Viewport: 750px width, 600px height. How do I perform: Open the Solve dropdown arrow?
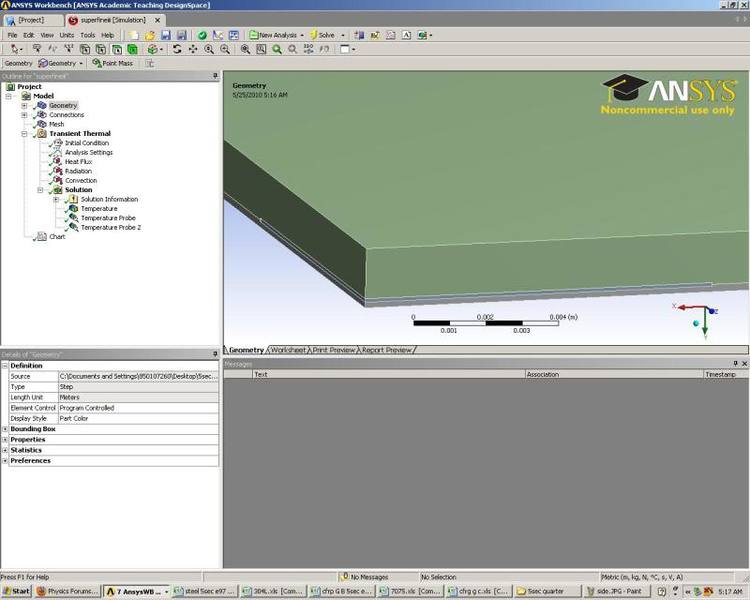tap(342, 35)
